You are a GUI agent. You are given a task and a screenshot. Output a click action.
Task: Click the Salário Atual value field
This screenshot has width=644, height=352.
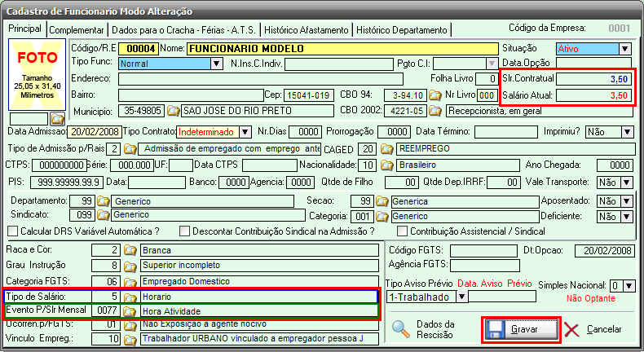pyautogui.click(x=594, y=95)
